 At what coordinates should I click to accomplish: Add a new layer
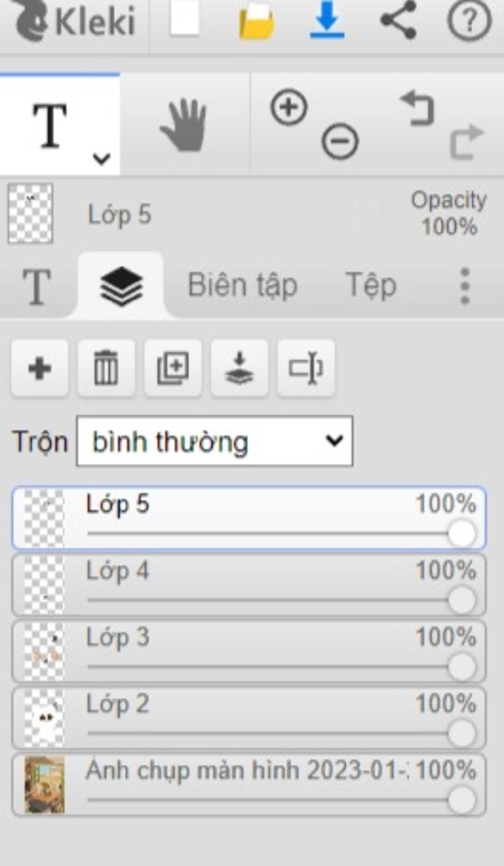coord(40,368)
